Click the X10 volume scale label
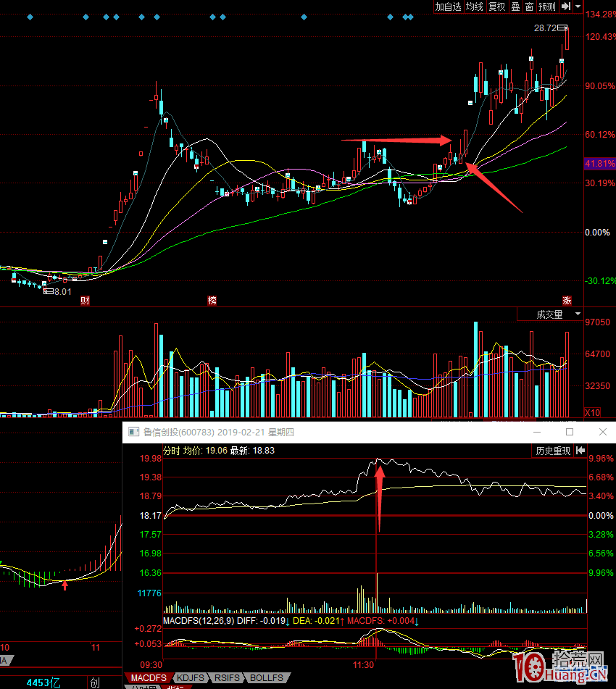Screen dimensions: 616x689 click(x=592, y=413)
